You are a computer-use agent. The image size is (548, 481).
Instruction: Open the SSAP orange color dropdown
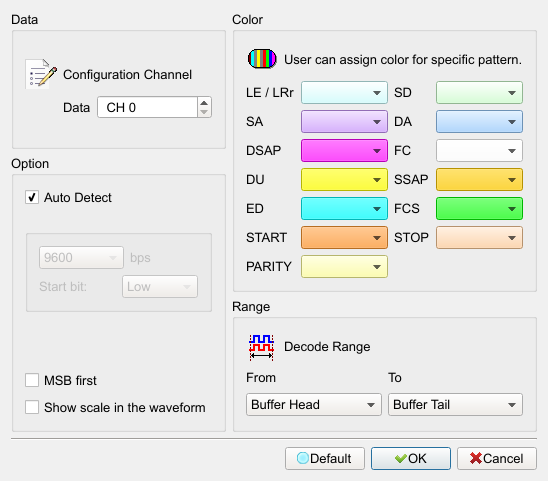point(479,180)
